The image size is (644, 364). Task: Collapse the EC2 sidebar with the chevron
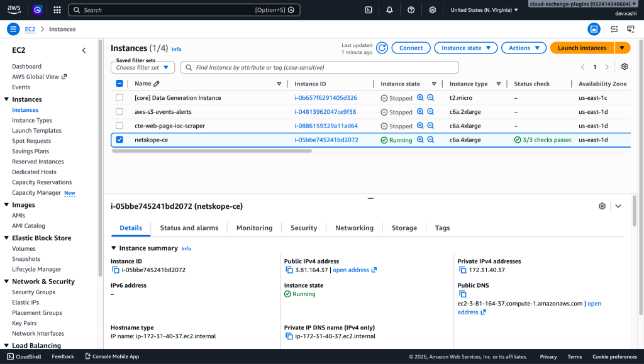[84, 50]
